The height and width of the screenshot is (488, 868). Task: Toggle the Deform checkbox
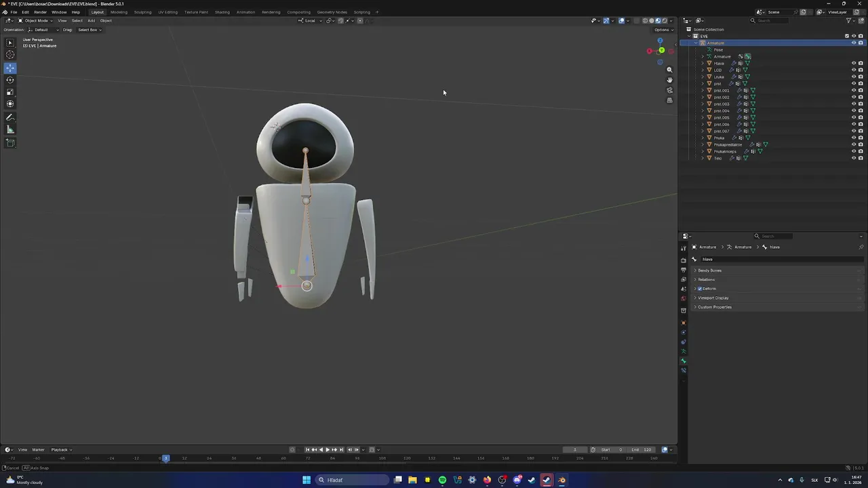(700, 289)
